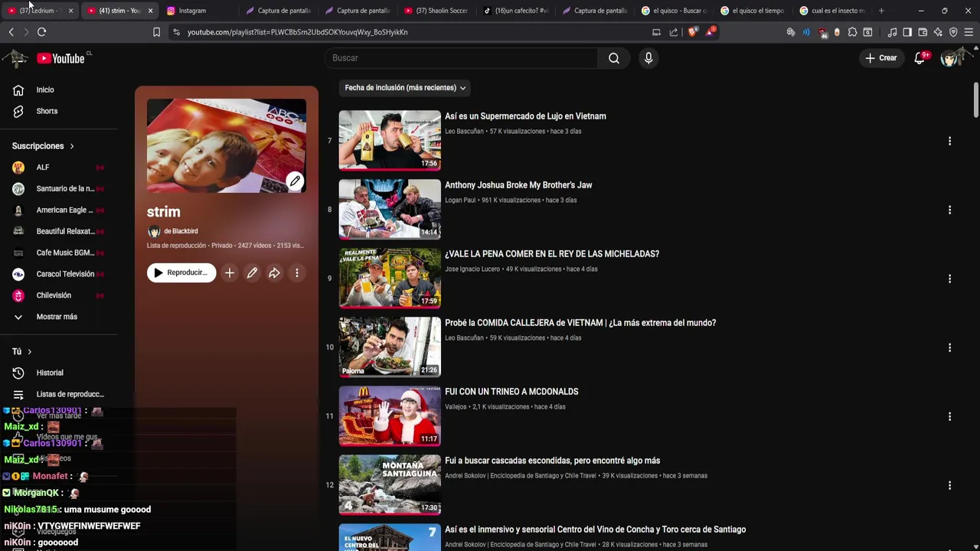Image resolution: width=980 pixels, height=551 pixels.
Task: Bookmark this page with the bookmark icon
Action: tap(156, 32)
